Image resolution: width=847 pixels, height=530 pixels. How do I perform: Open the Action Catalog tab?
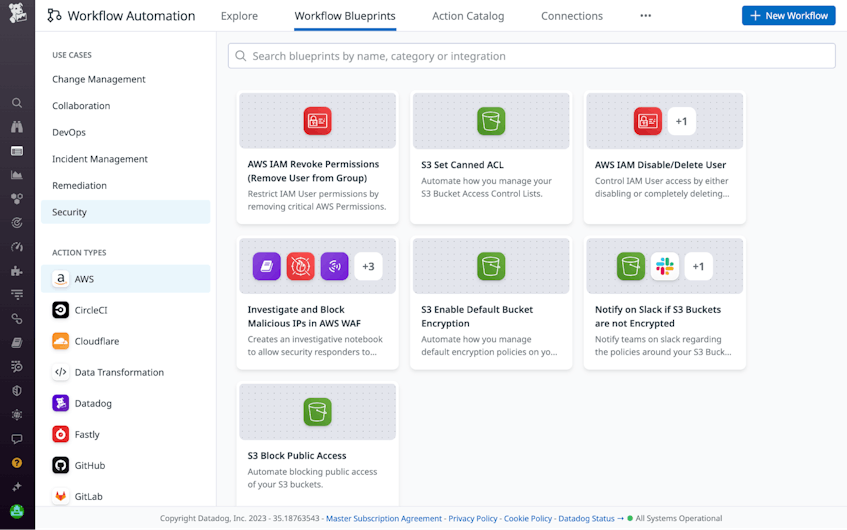click(x=468, y=16)
